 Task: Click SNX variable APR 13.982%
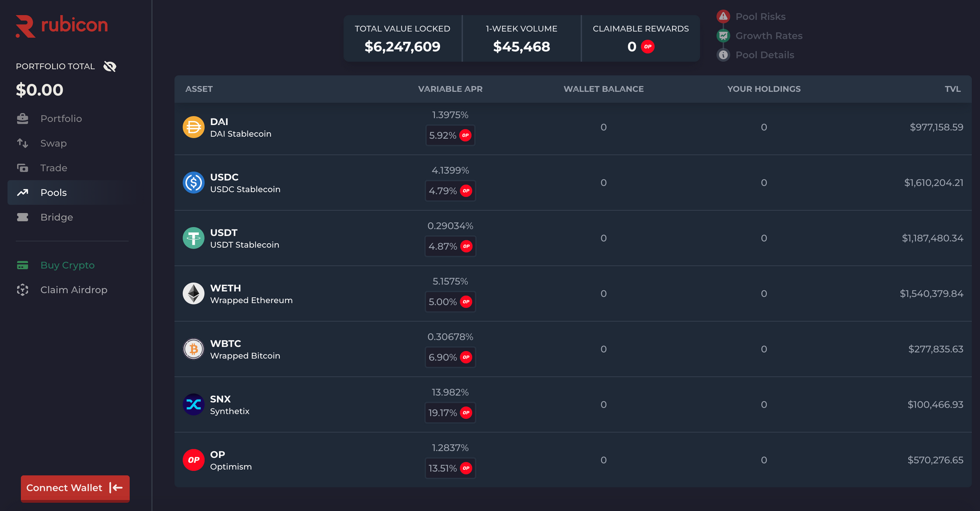click(x=450, y=392)
